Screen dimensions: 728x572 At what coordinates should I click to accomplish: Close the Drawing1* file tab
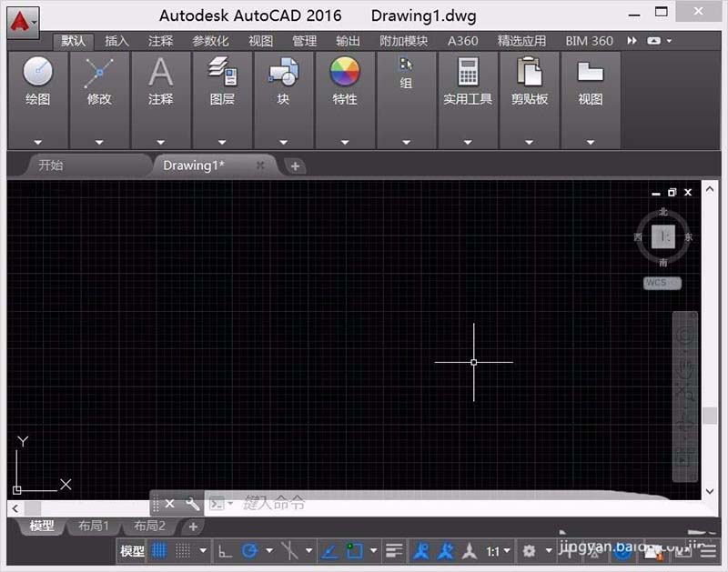tap(260, 166)
